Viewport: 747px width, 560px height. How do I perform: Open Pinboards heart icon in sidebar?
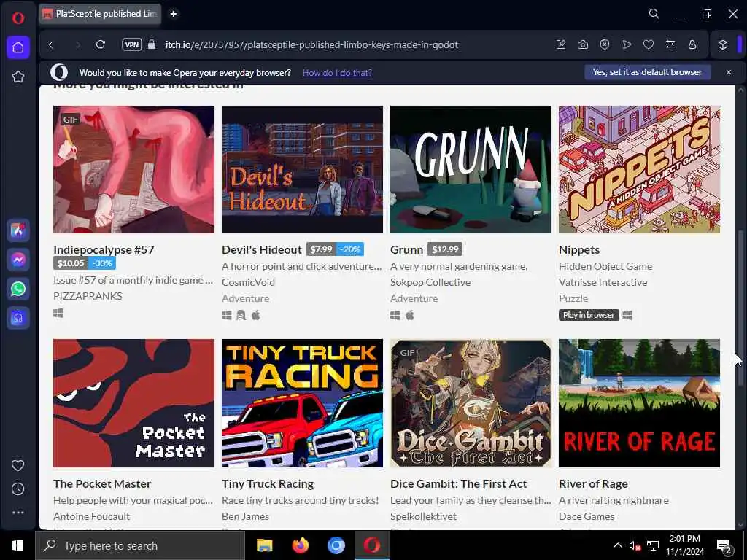(18, 465)
